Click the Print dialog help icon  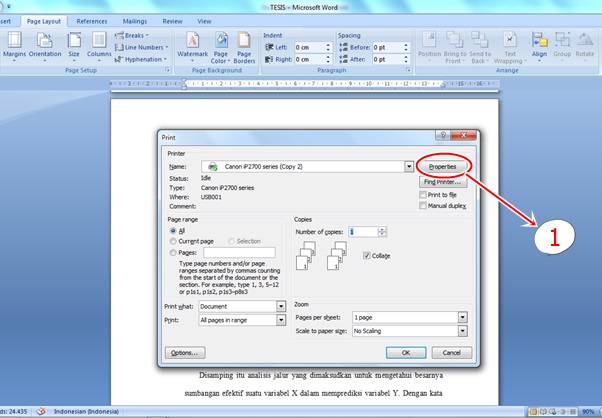pos(443,135)
